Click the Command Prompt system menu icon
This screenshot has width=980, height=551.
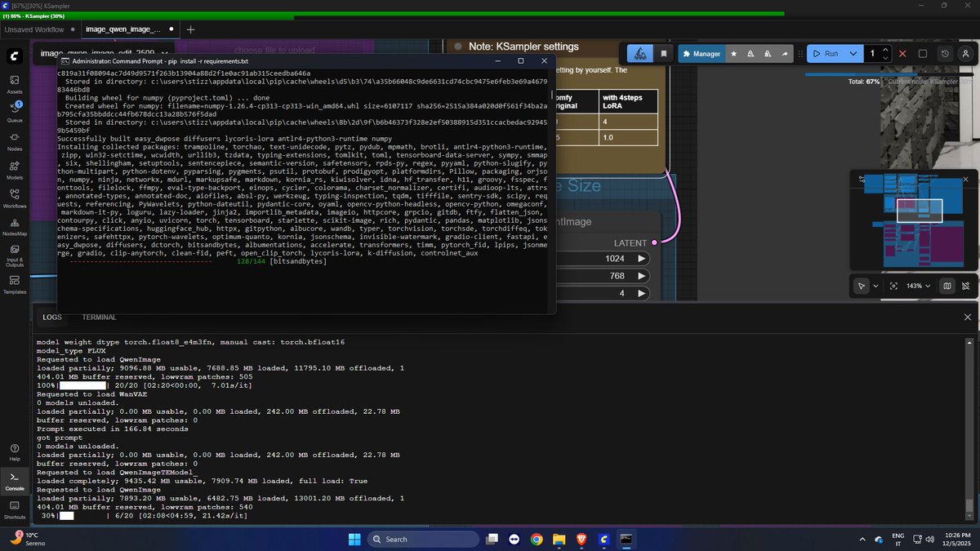65,61
